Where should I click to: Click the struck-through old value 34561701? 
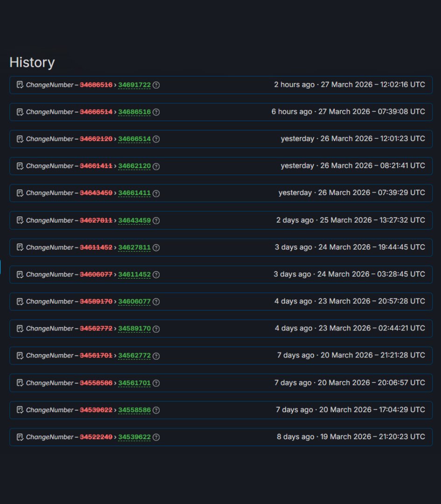coord(96,356)
